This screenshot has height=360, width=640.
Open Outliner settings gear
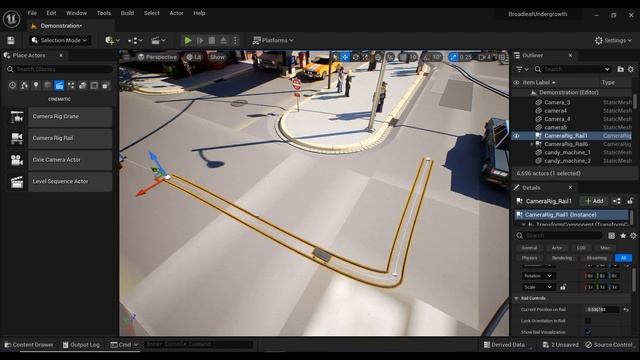tap(631, 69)
